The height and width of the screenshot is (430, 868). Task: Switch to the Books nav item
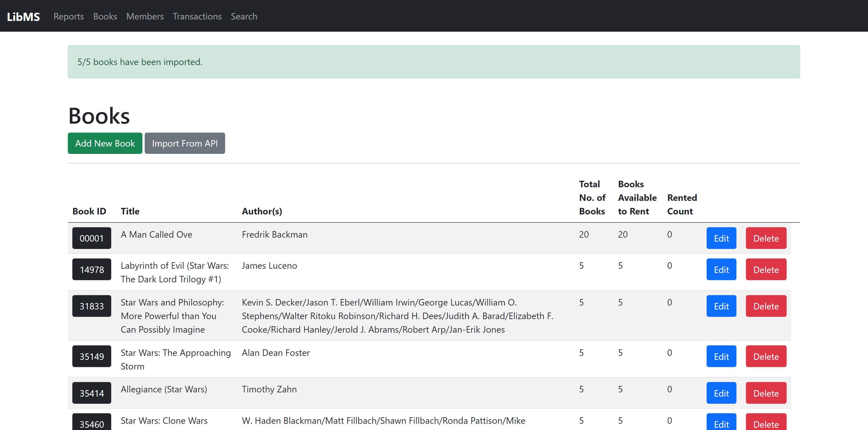point(105,16)
